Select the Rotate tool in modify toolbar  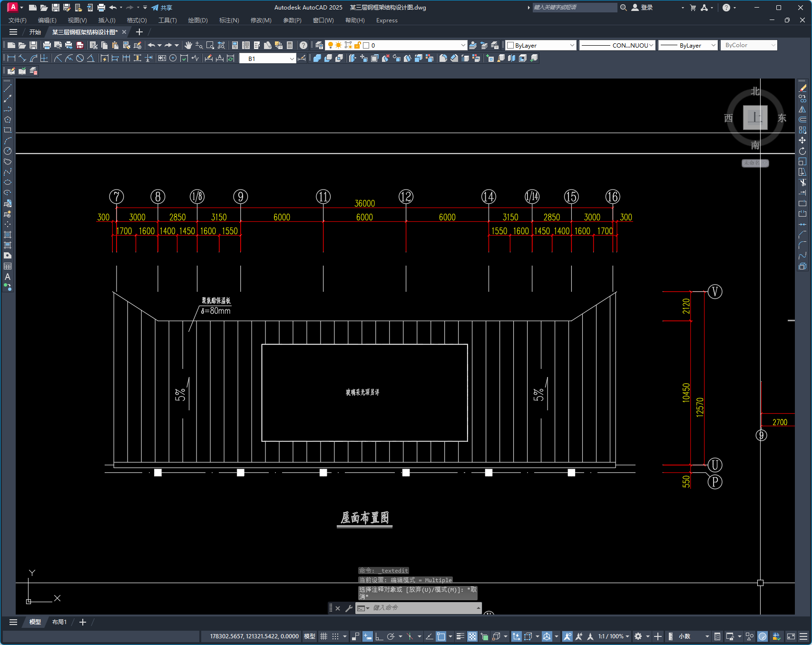[802, 151]
